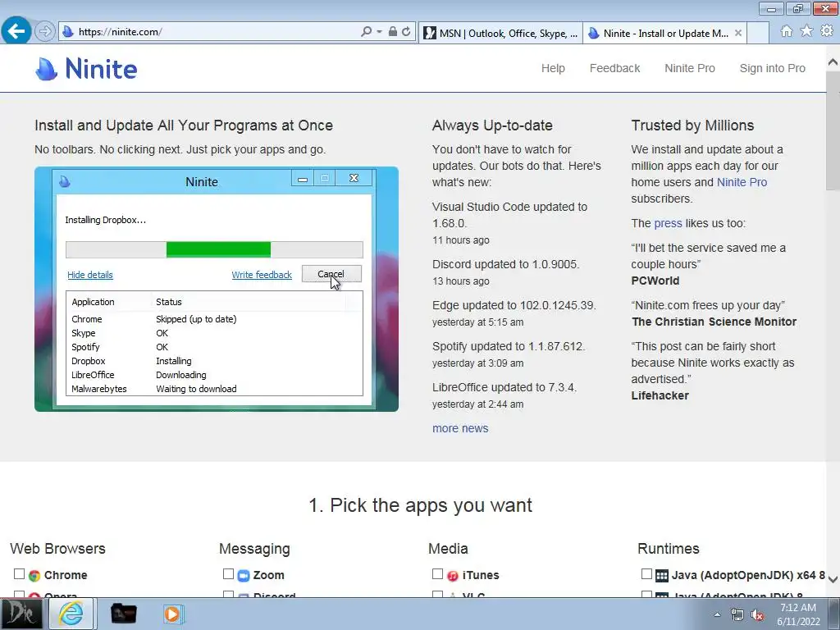Click 'Visual Studio Code updated to 1.68.0.' text

(x=509, y=215)
